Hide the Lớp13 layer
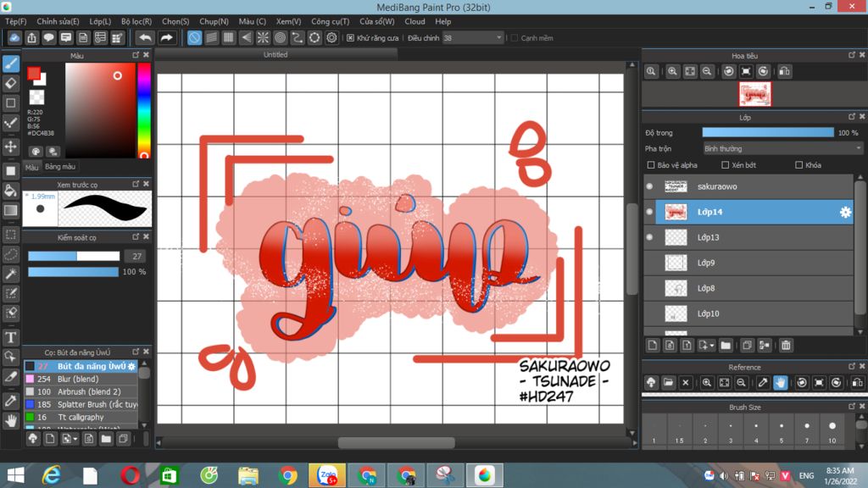This screenshot has height=488, width=868. click(x=650, y=237)
